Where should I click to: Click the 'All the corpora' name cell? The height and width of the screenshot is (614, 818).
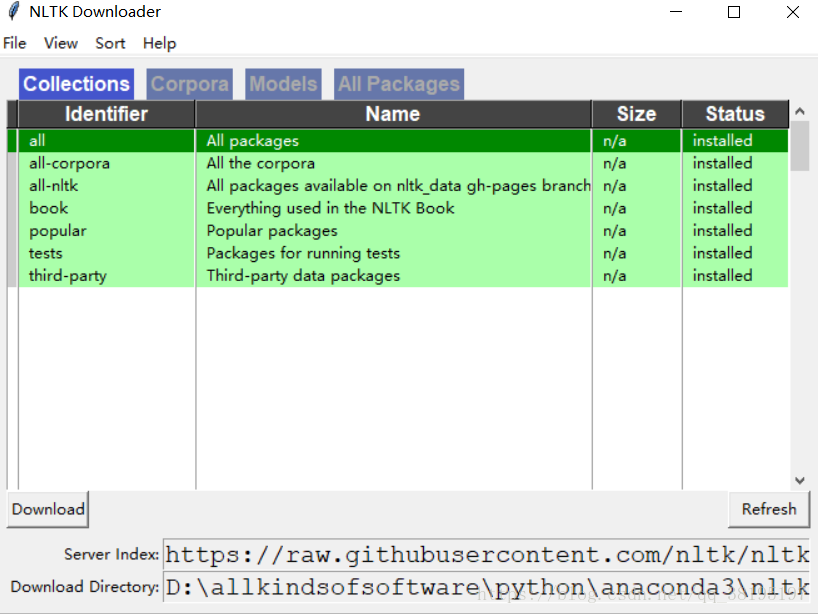click(393, 163)
